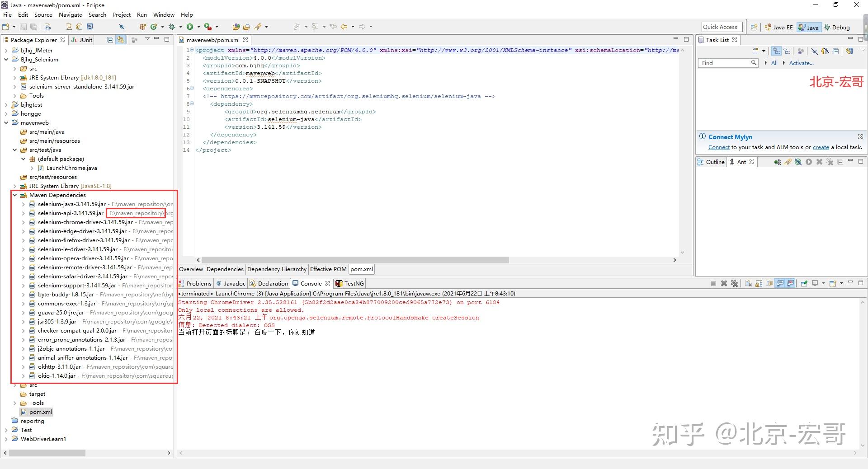The width and height of the screenshot is (868, 469).
Task: Click the Connect link in Mylyn panel
Action: click(x=719, y=147)
